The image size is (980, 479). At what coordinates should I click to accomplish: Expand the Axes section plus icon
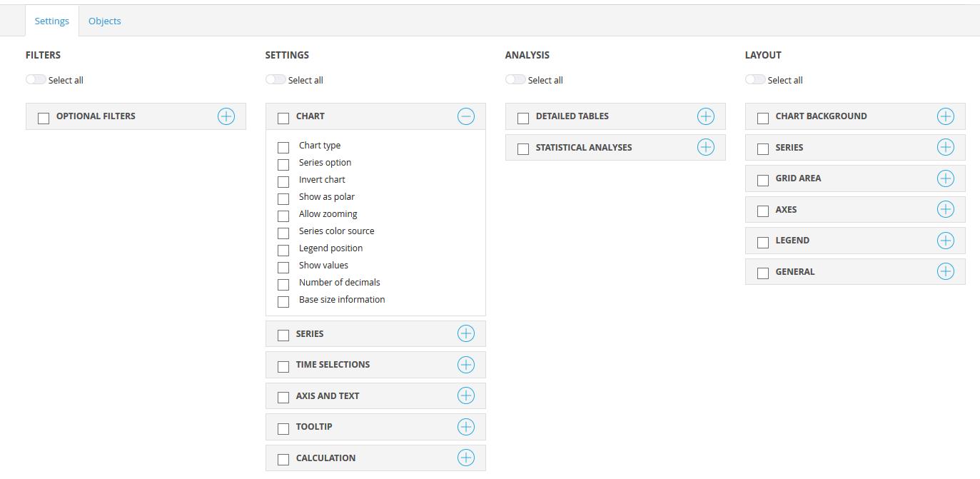[946, 209]
